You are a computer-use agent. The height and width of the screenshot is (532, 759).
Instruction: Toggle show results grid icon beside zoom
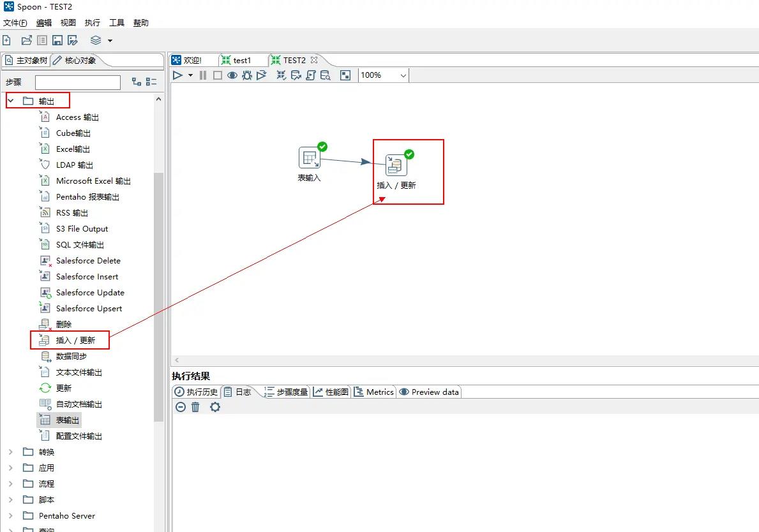(345, 75)
